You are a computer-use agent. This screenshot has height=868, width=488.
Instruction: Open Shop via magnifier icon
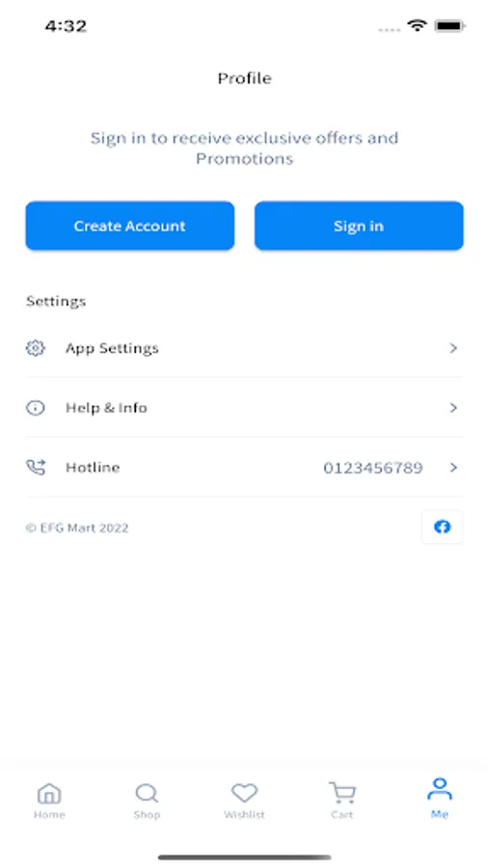(x=147, y=794)
